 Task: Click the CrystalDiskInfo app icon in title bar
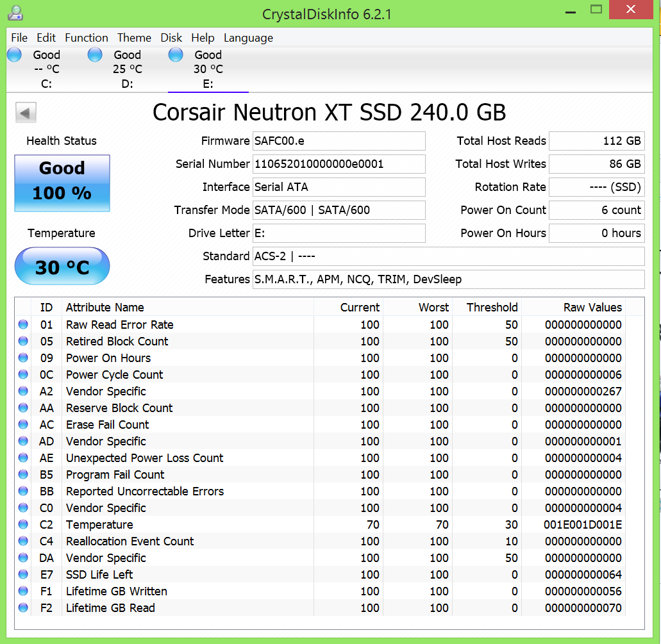[x=15, y=12]
